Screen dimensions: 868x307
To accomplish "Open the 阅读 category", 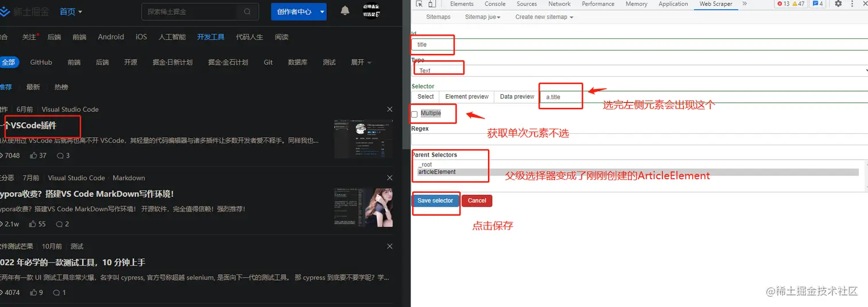I will click(281, 37).
